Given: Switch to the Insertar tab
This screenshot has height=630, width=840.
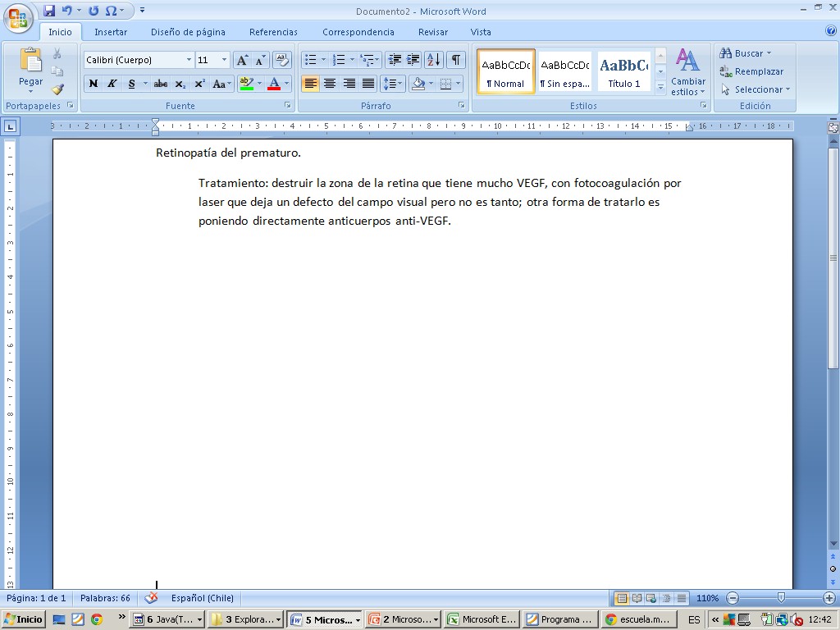Looking at the screenshot, I should tap(111, 32).
